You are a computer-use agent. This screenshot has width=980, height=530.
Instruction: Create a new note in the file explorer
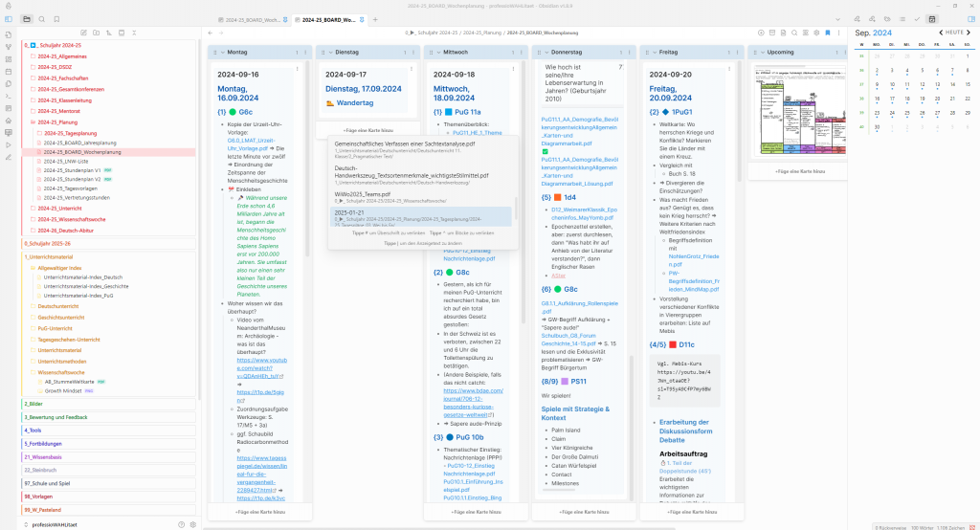pyautogui.click(x=83, y=33)
